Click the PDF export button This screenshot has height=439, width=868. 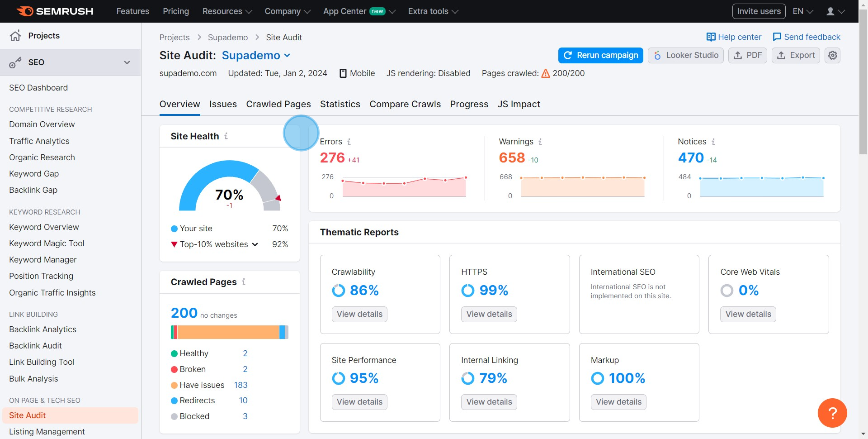[748, 55]
